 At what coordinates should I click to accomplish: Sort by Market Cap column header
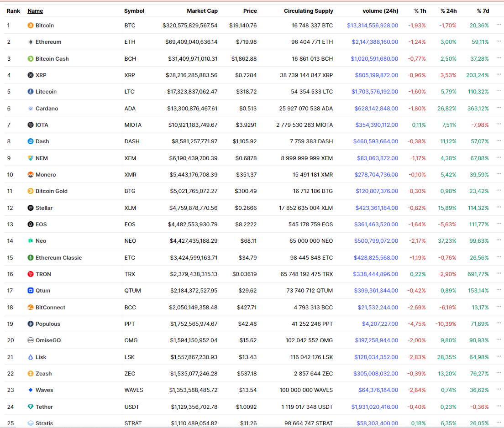pos(202,11)
